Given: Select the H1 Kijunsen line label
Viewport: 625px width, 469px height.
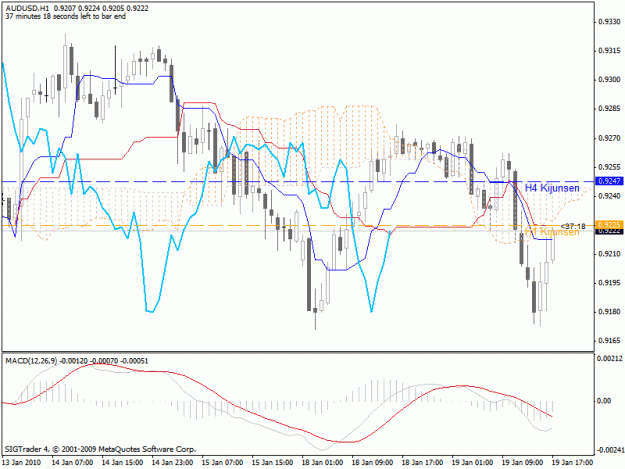Looking at the screenshot, I should point(552,232).
